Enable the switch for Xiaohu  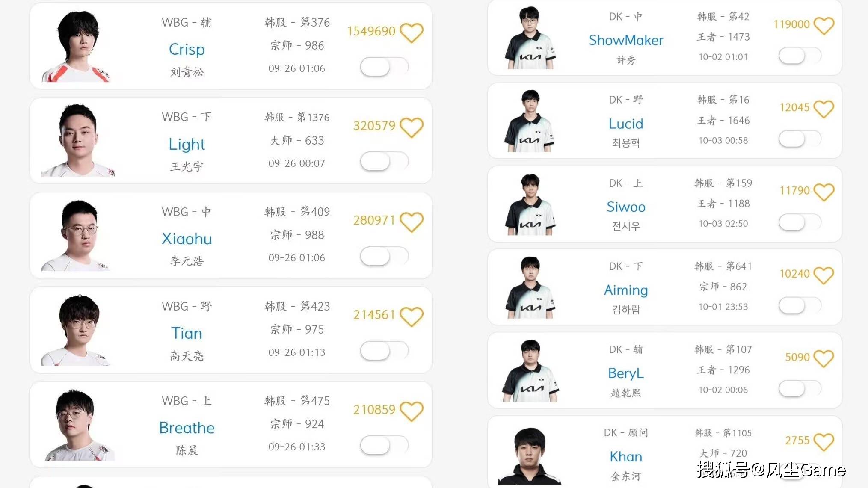384,257
